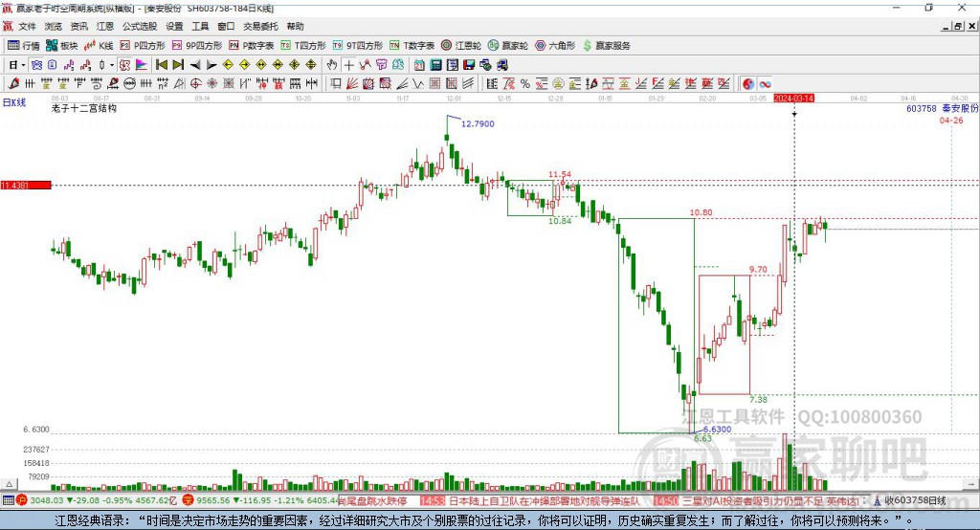Open the 文件 menu
This screenshot has height=530, width=980.
click(x=27, y=26)
